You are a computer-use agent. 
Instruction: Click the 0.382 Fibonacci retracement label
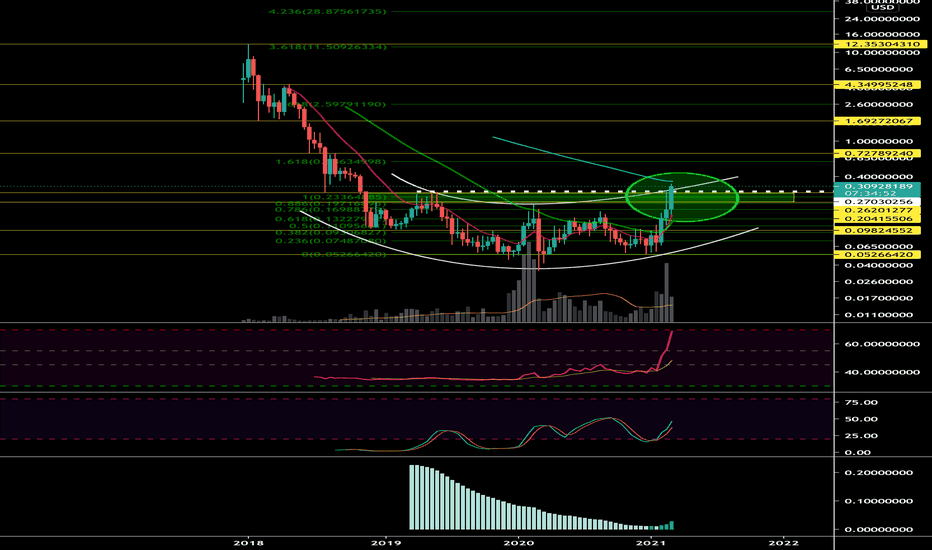330,232
